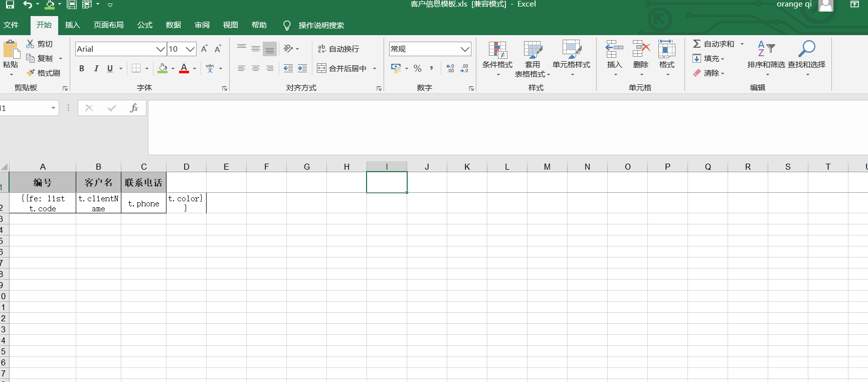Decrease font size with small A icon
The image size is (868, 382).
(x=218, y=49)
